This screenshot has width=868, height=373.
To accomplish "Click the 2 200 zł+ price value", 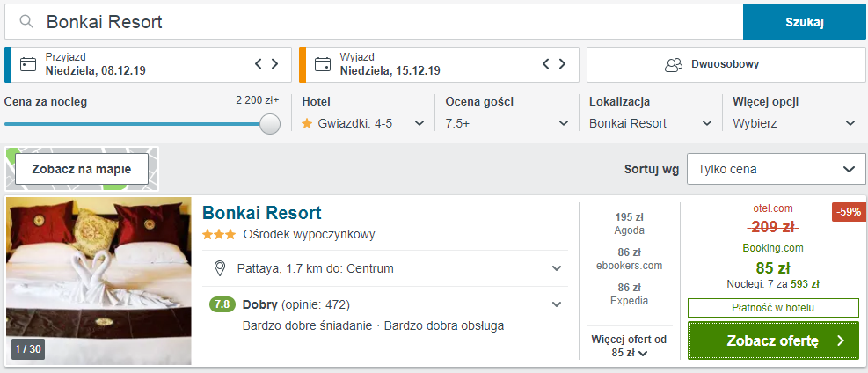I will coord(258,100).
